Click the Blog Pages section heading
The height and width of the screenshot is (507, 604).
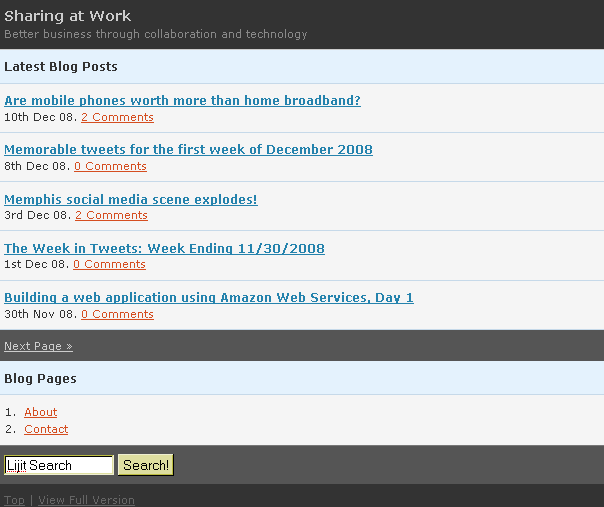pos(40,379)
